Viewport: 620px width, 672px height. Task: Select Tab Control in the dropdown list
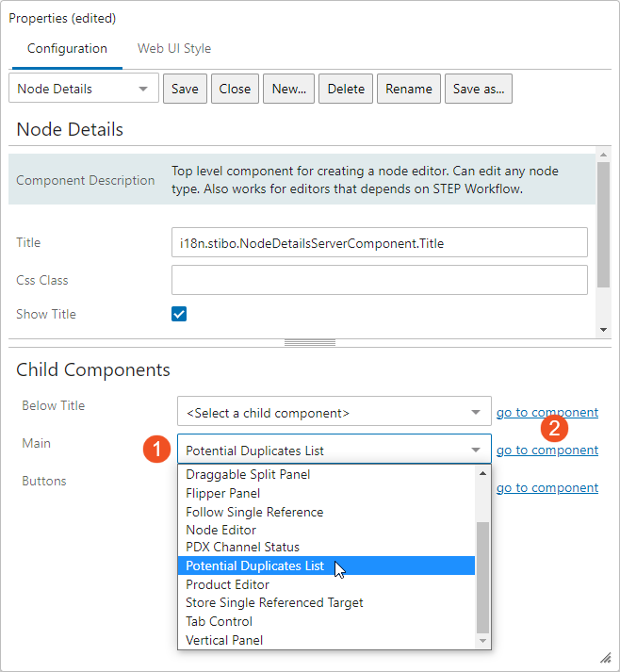(x=219, y=621)
